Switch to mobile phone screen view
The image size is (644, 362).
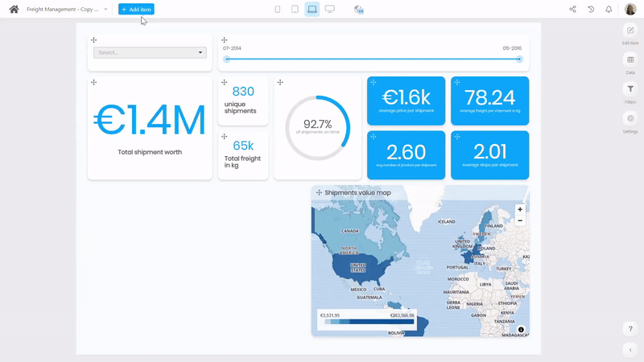tap(278, 9)
